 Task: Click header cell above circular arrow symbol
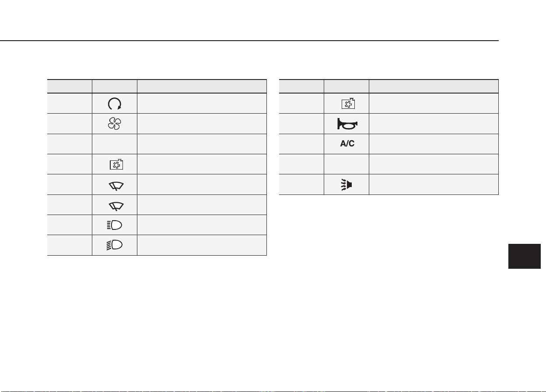(115, 86)
